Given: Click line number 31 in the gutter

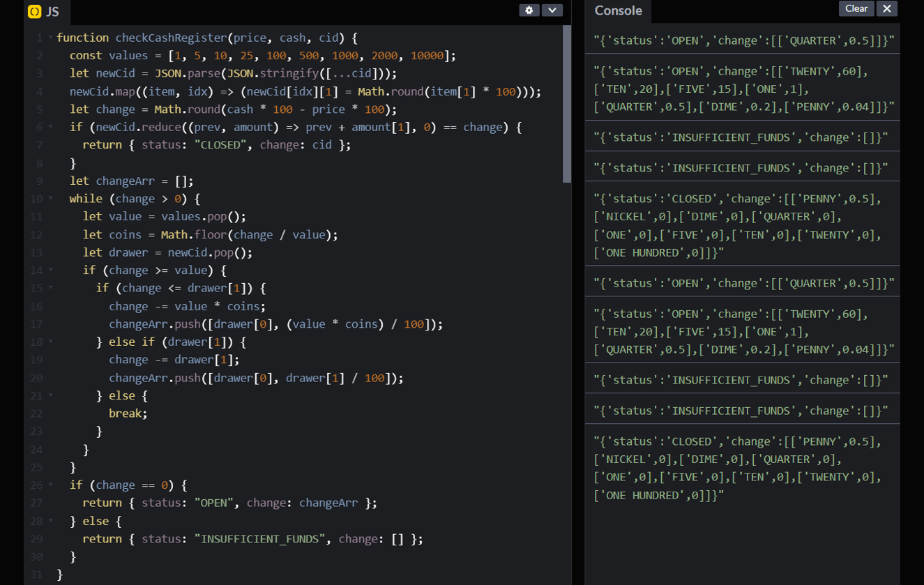Looking at the screenshot, I should pos(37,575).
